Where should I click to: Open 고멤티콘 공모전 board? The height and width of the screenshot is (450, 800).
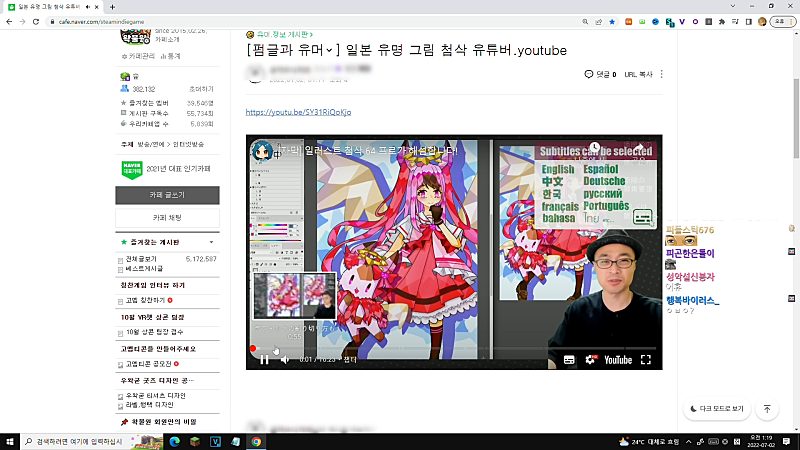coord(148,364)
